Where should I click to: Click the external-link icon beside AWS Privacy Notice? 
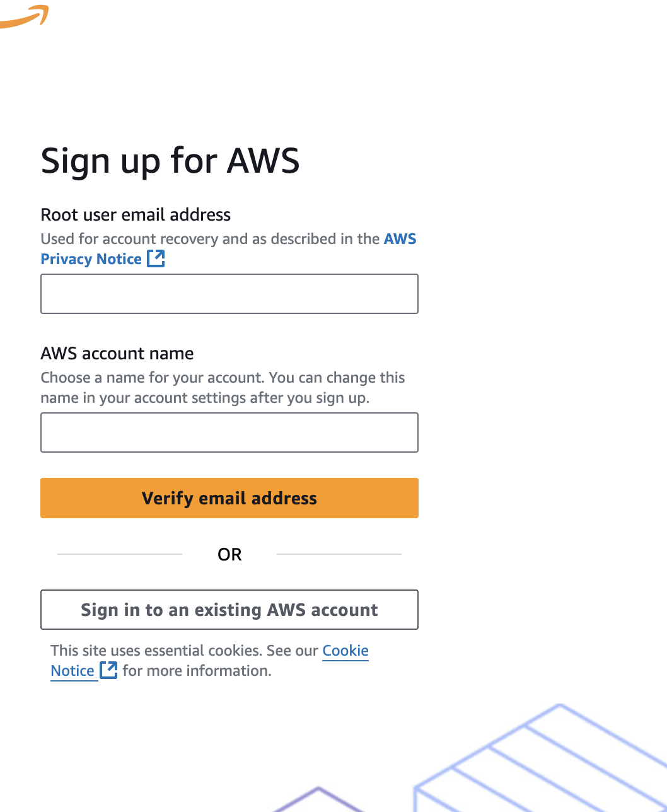pyautogui.click(x=156, y=258)
